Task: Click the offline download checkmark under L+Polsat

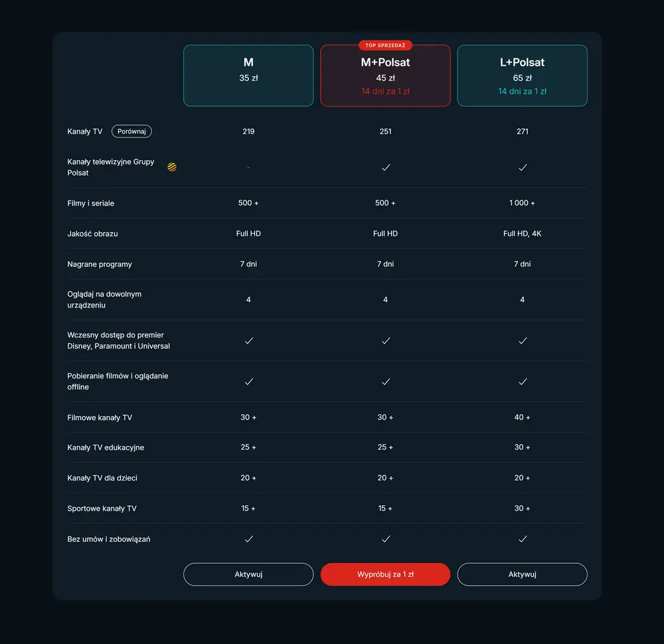Action: click(523, 382)
